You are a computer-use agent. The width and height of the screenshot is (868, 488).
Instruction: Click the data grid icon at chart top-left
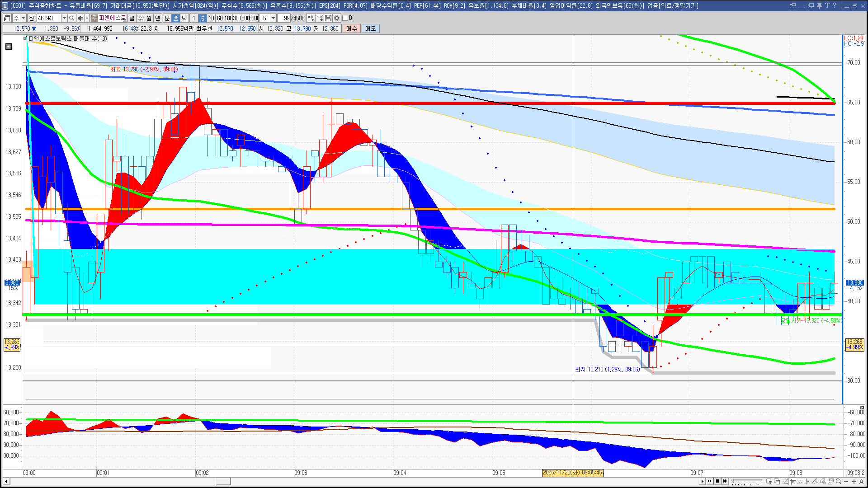(x=9, y=47)
